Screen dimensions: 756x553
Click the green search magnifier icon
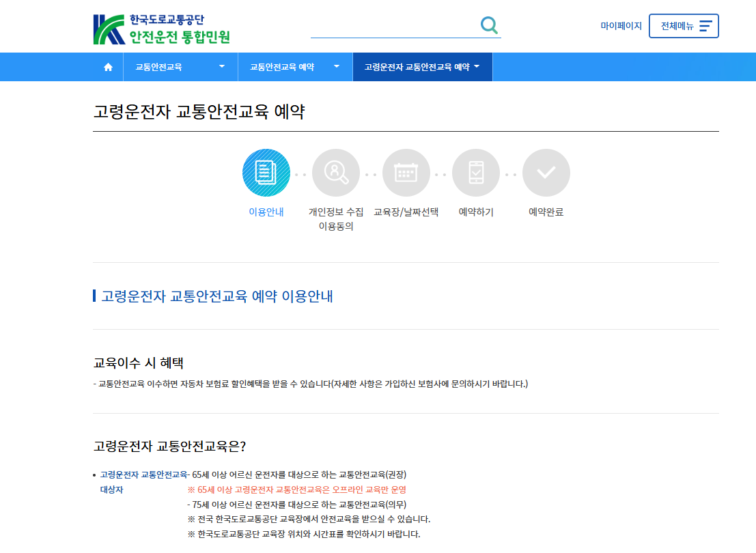click(489, 25)
